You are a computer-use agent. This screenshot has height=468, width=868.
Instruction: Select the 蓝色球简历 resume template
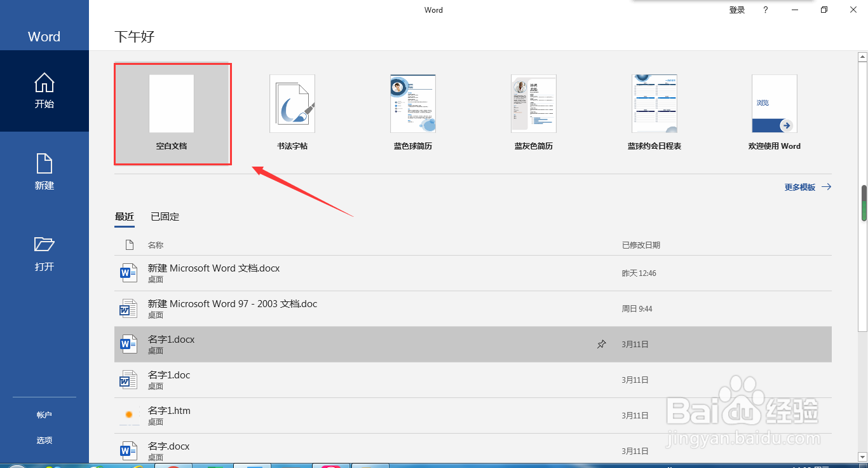coord(413,113)
